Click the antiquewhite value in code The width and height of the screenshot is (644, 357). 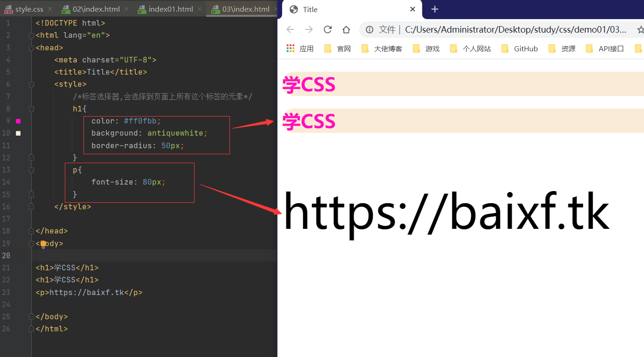pos(175,133)
